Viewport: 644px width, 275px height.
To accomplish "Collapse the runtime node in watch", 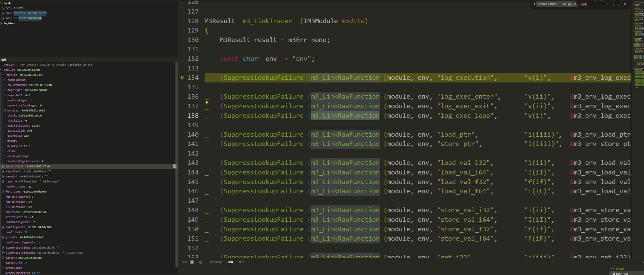I will tap(3, 75).
